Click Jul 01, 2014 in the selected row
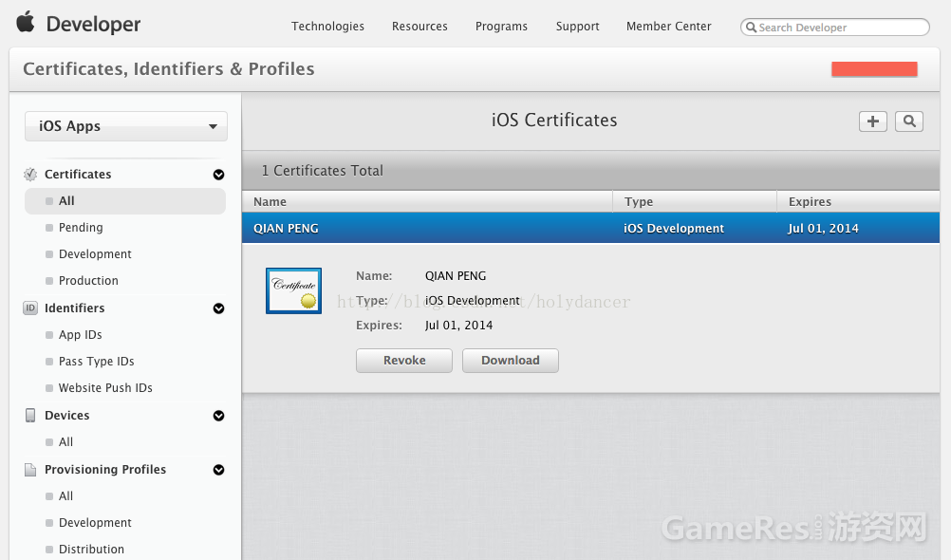Viewport: 951px width, 560px height. (x=823, y=229)
